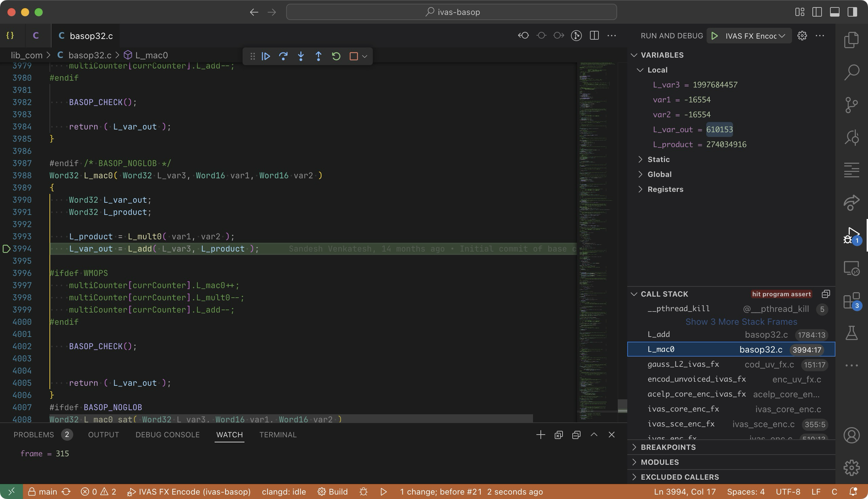Viewport: 868px width, 499px height.
Task: Step over in the debug toolbar
Action: click(283, 56)
